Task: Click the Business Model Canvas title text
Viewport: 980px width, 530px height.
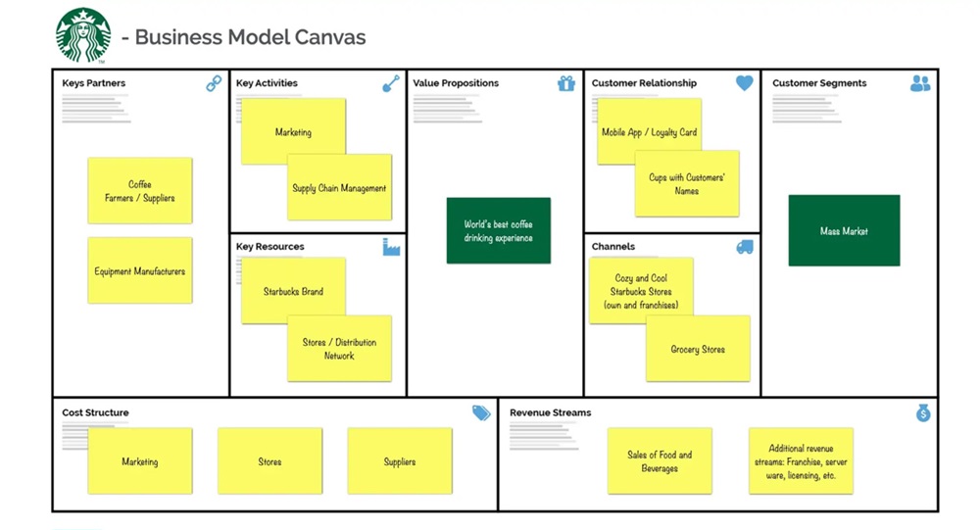Action: 250,38
